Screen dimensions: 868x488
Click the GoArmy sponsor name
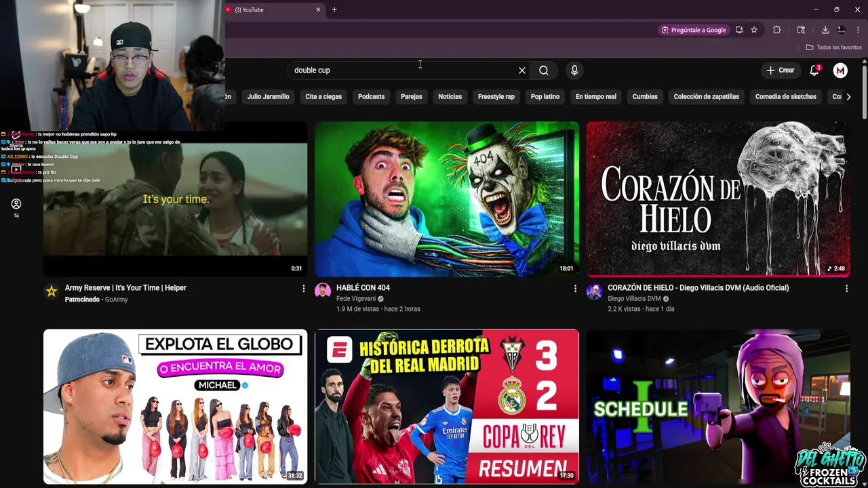(x=116, y=299)
